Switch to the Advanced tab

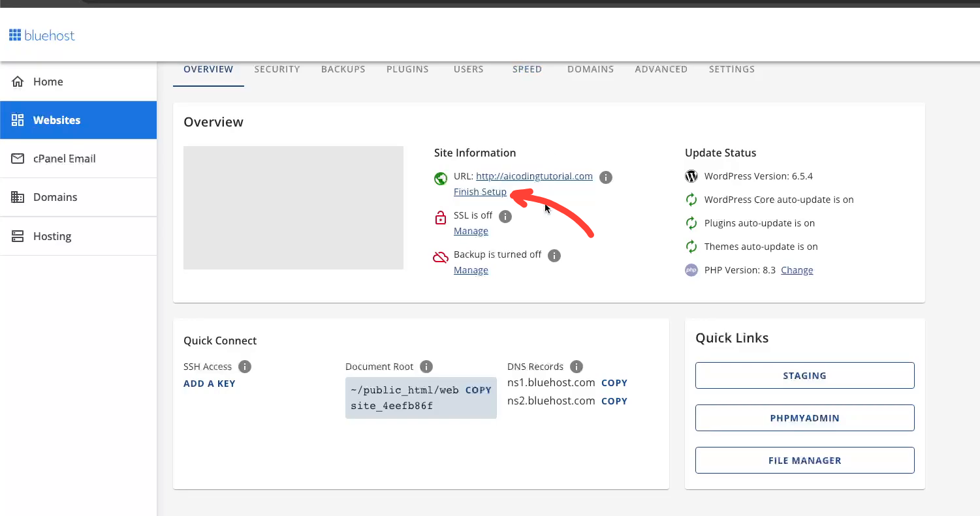coord(661,69)
